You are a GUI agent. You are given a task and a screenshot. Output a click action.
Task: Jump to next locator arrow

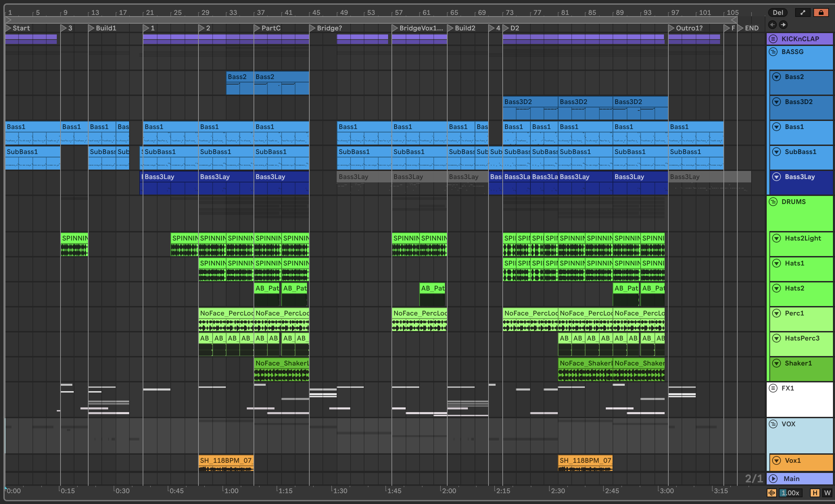point(783,24)
